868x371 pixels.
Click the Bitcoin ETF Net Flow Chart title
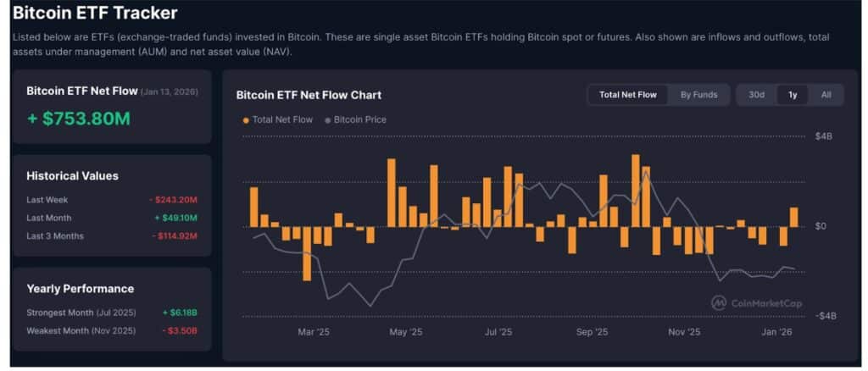coord(309,95)
